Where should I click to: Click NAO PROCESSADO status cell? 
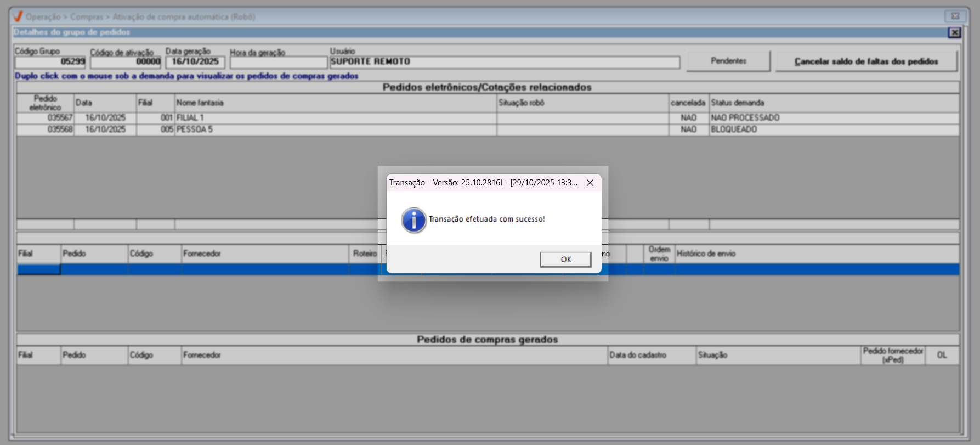pos(834,118)
